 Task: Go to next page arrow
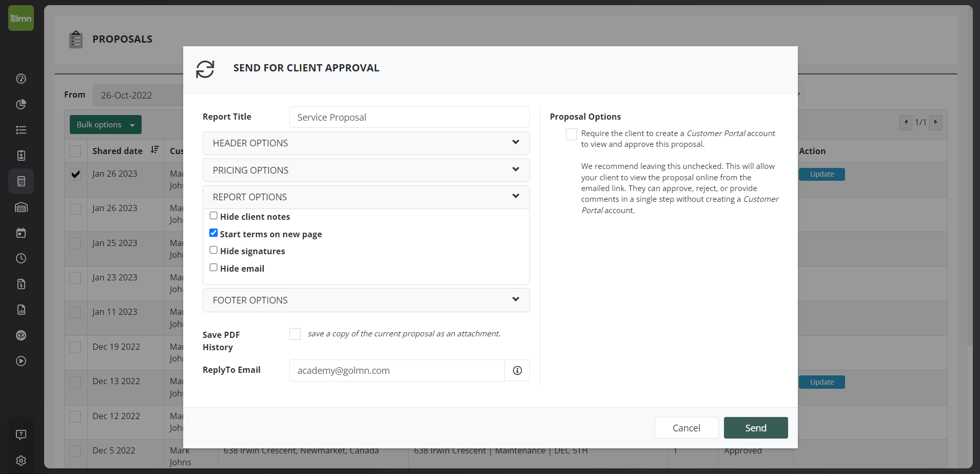(x=935, y=122)
